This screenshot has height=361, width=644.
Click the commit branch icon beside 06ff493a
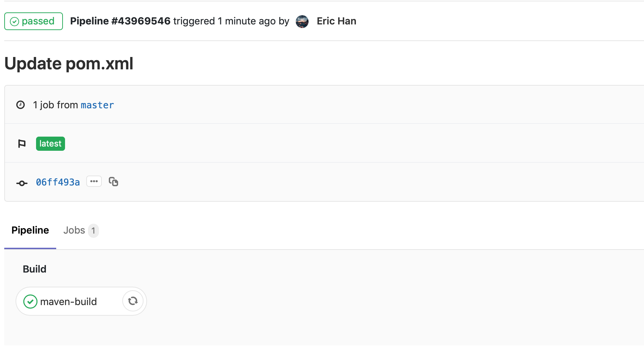(x=22, y=183)
